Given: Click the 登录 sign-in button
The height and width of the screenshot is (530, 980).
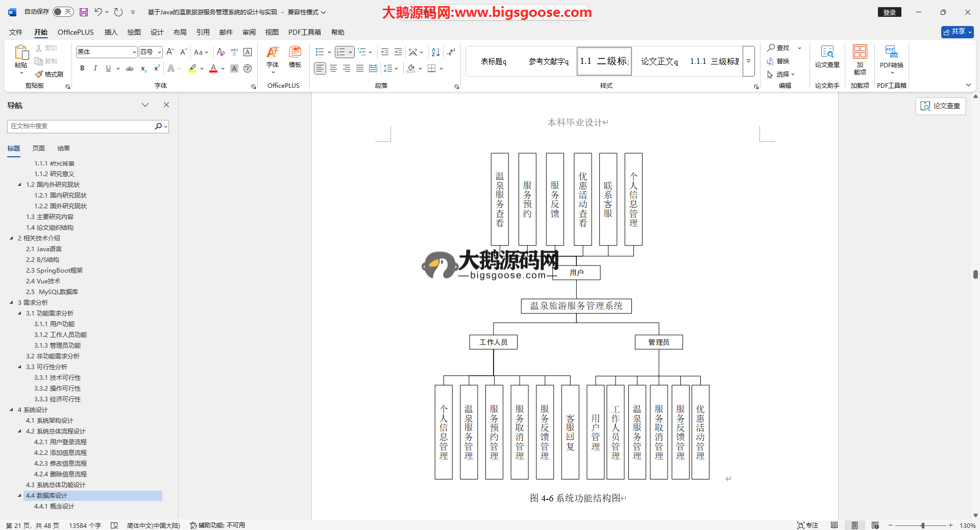Looking at the screenshot, I should point(889,12).
